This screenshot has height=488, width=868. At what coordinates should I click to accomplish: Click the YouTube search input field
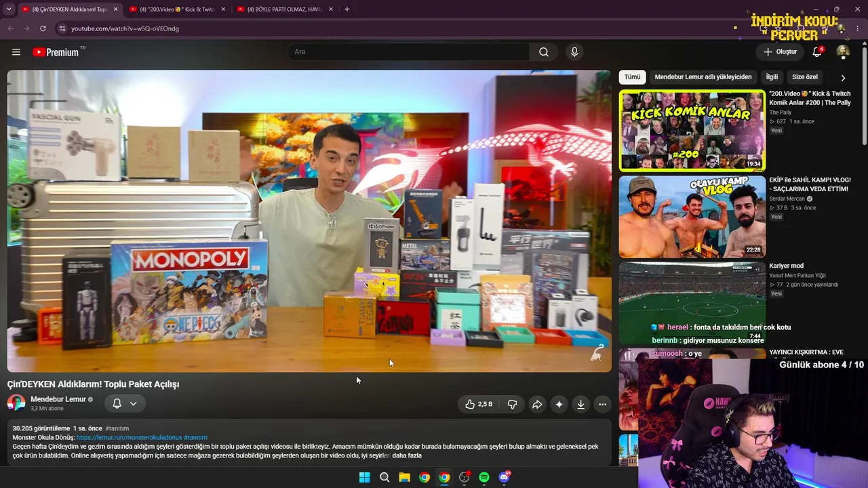tap(408, 52)
